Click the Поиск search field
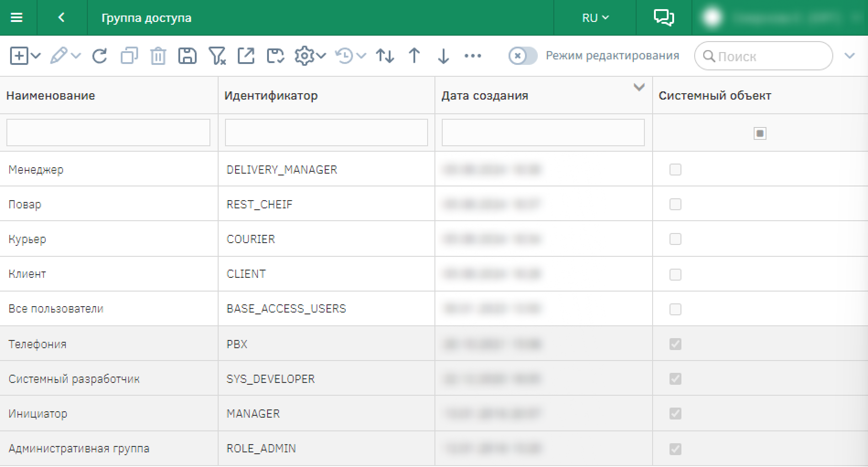868x467 pixels. click(x=768, y=56)
